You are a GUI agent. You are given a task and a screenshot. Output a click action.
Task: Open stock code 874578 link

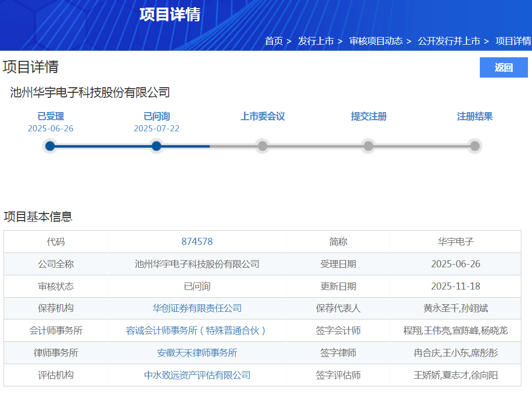point(197,242)
